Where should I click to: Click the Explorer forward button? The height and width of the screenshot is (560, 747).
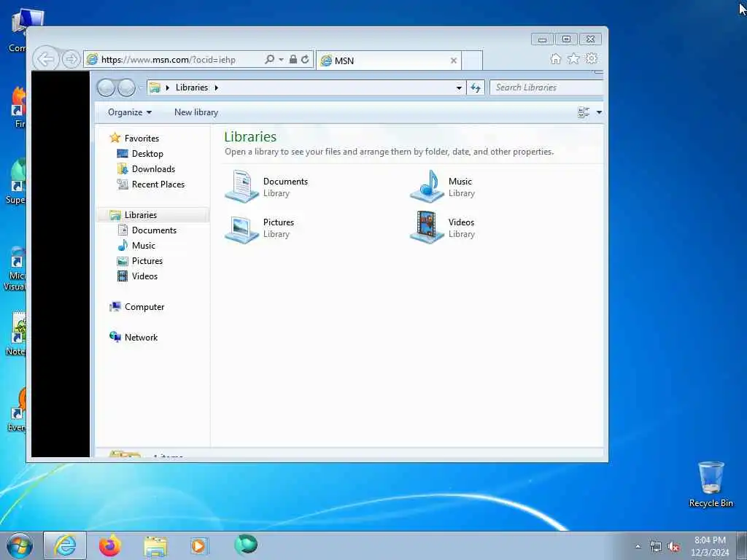tap(127, 87)
